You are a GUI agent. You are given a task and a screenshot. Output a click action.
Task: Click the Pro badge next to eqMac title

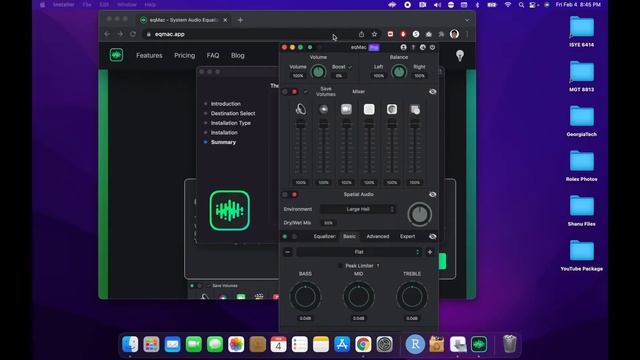coord(374,47)
